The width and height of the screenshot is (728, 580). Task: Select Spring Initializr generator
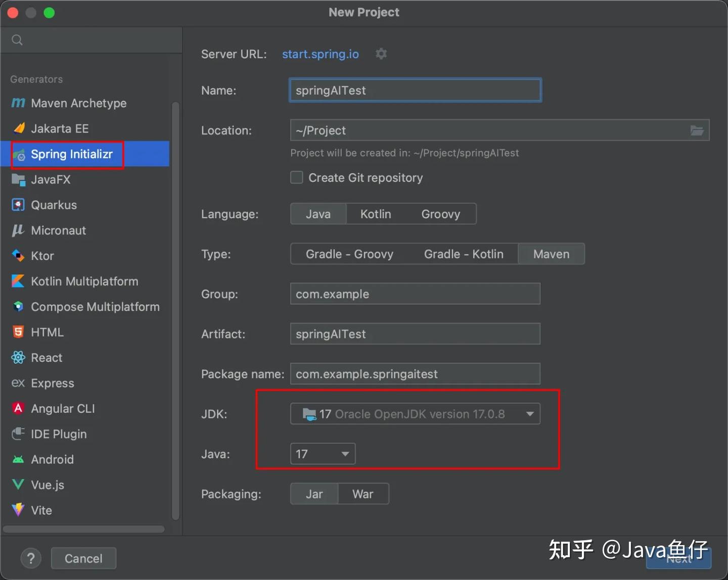[x=85, y=154]
